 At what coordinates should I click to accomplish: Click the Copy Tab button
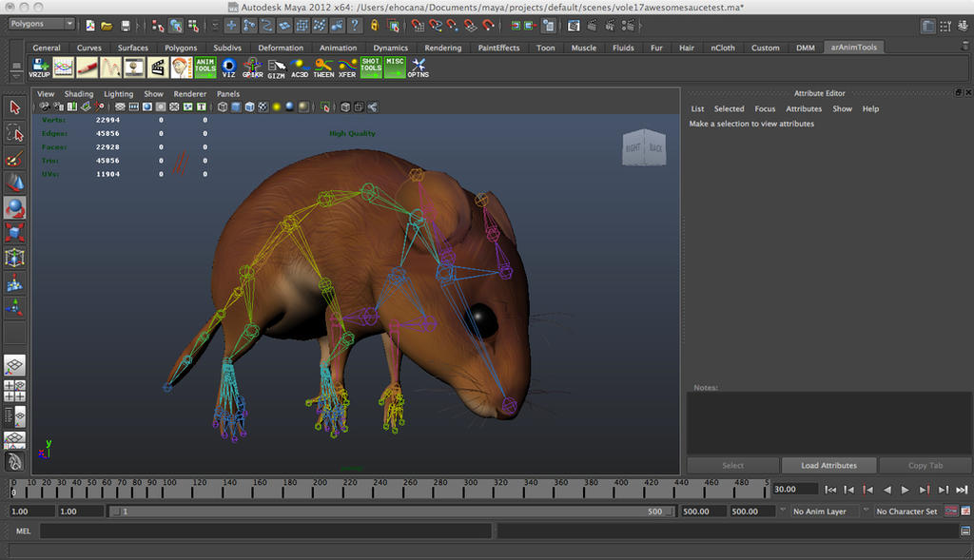925,466
